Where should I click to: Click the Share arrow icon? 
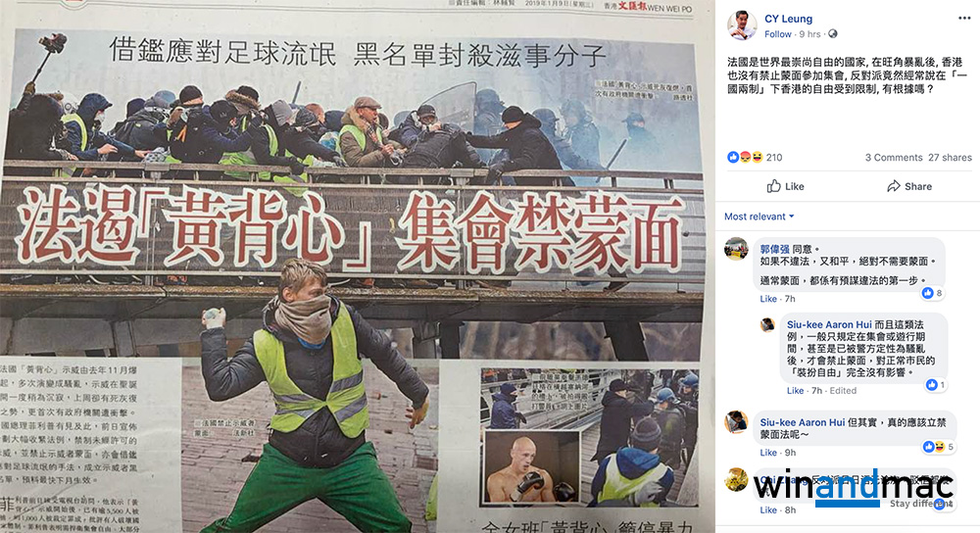[x=894, y=186]
